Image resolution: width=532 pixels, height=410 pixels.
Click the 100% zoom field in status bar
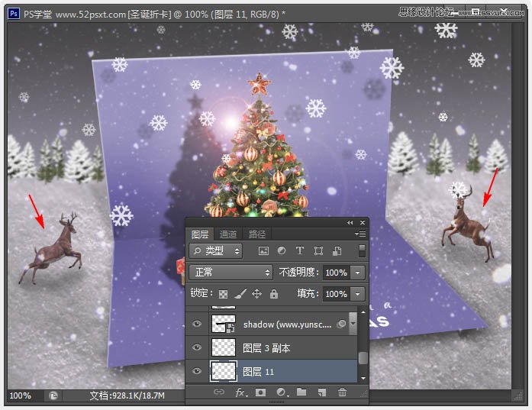point(20,395)
